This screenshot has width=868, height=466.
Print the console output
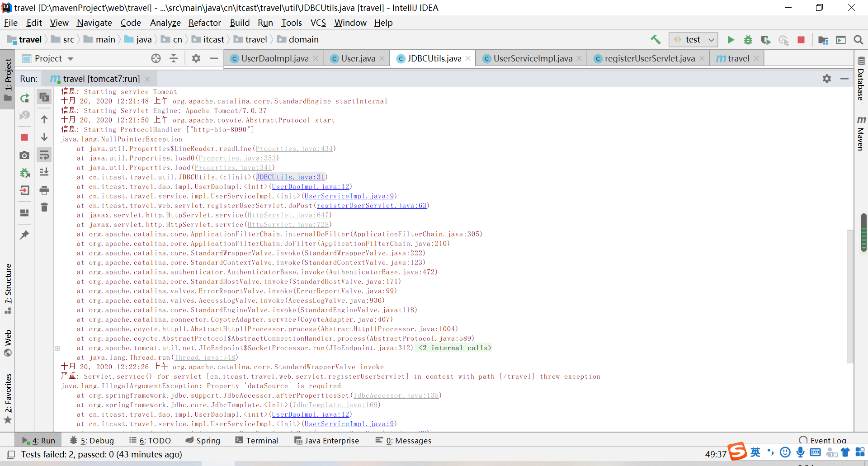[x=44, y=190]
